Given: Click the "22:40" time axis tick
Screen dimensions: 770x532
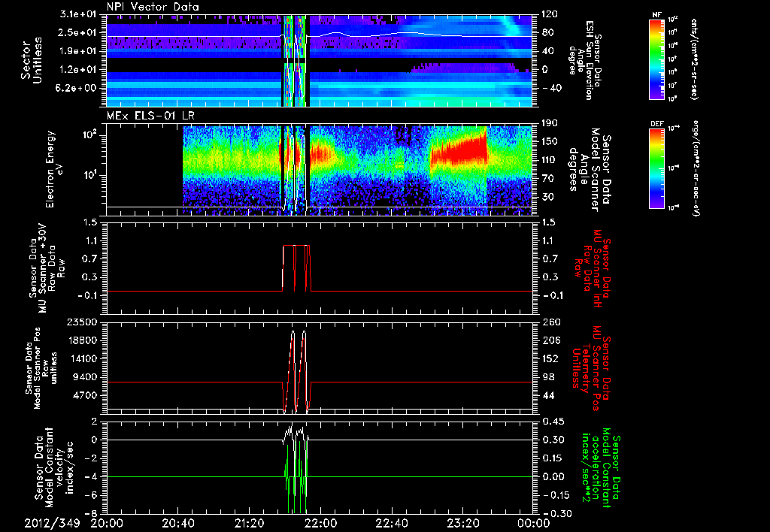Looking at the screenshot, I should [x=392, y=523].
